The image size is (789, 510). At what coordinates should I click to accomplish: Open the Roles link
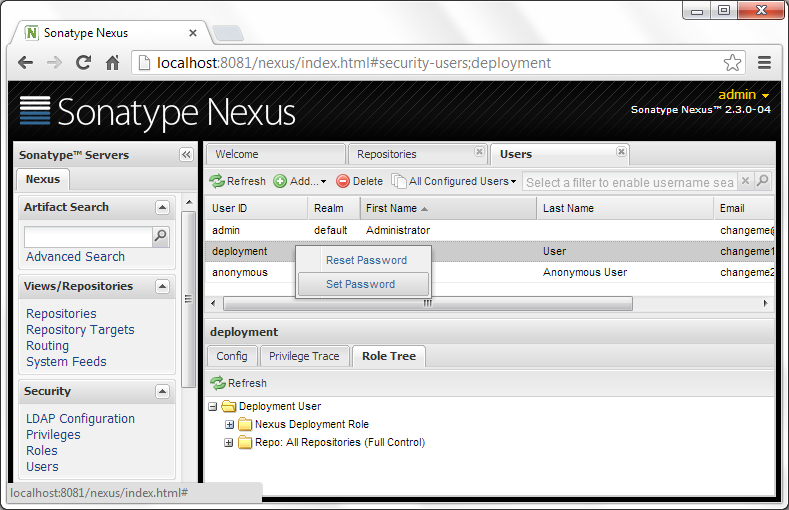(x=42, y=451)
